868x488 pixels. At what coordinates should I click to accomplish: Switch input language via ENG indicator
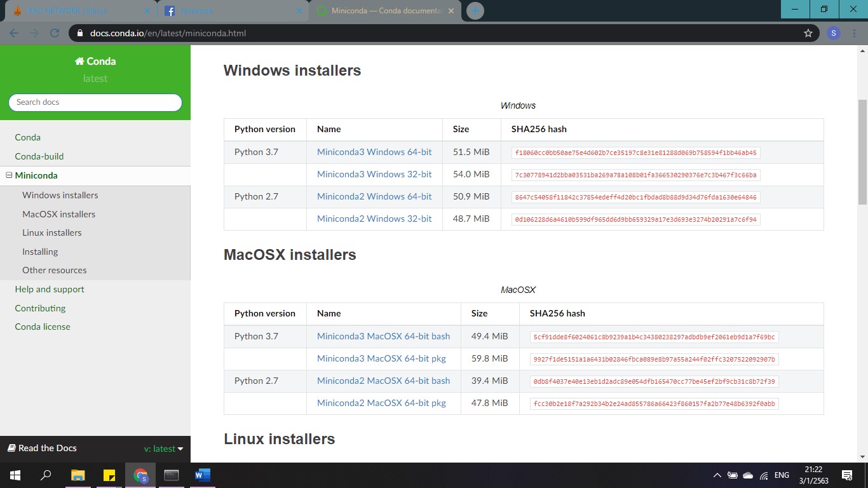coord(782,475)
